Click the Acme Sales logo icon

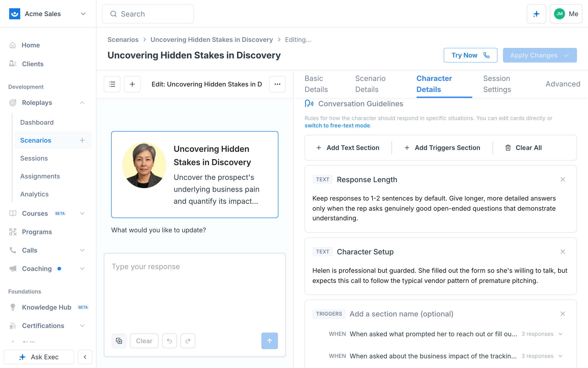(14, 14)
